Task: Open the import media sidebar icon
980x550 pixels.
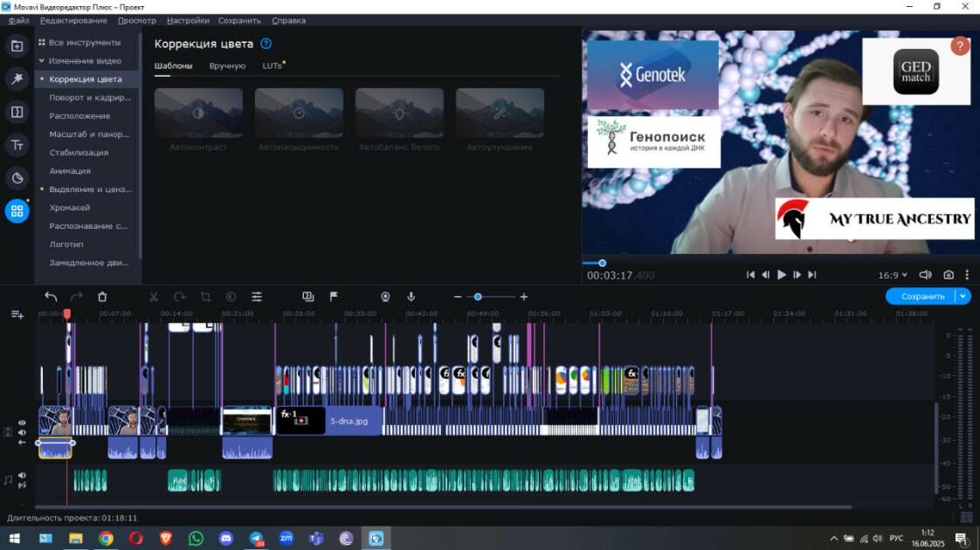Action: point(17,46)
